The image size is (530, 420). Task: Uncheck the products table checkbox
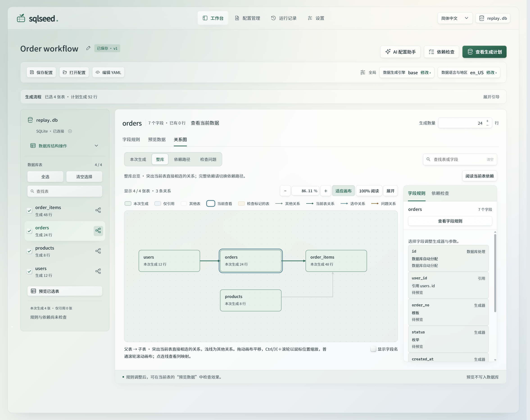(29, 251)
